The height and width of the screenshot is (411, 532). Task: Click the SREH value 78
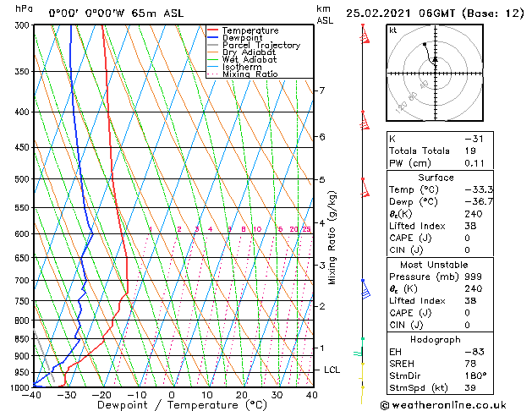[x=470, y=364]
